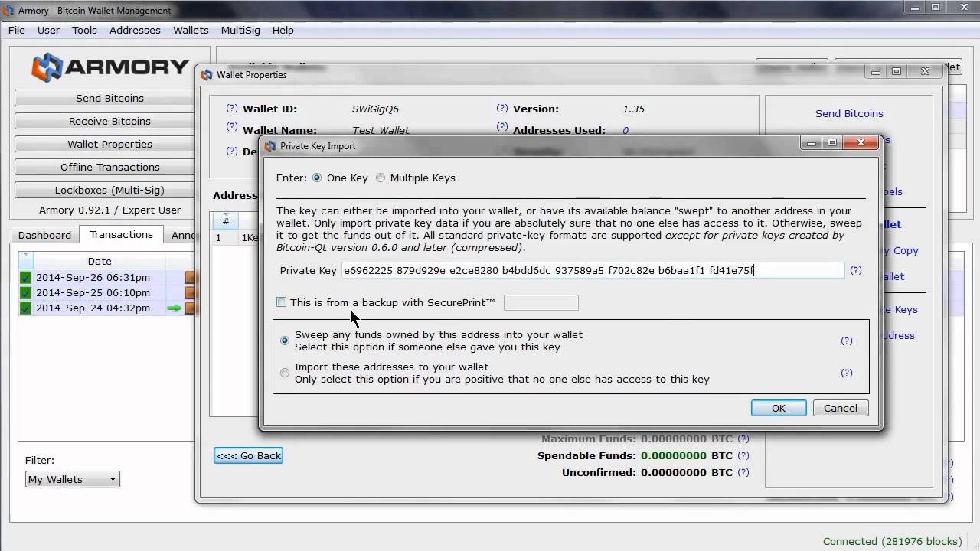Click the green checkmark for 2014-Sep-26 transaction
Screen dimensions: 980x551
(x=25, y=277)
